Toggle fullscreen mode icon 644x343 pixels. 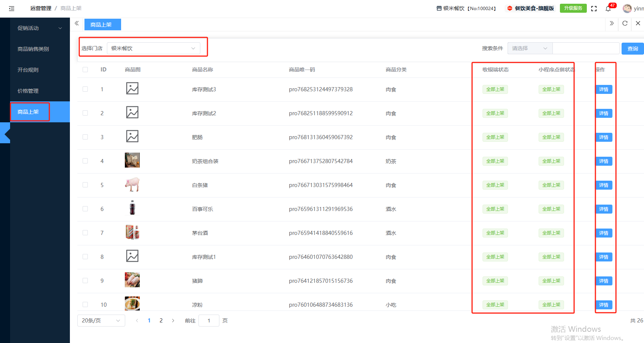tap(594, 9)
